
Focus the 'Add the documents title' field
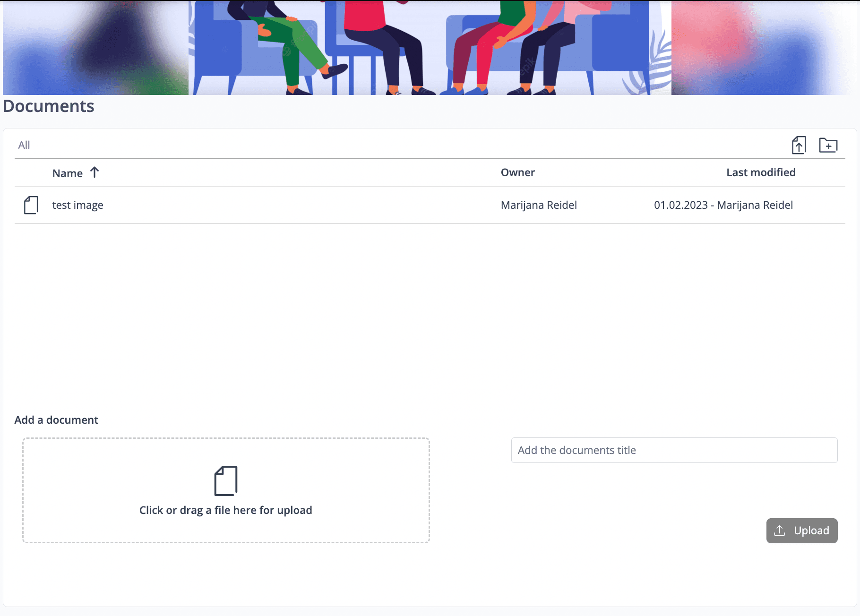[x=674, y=450]
